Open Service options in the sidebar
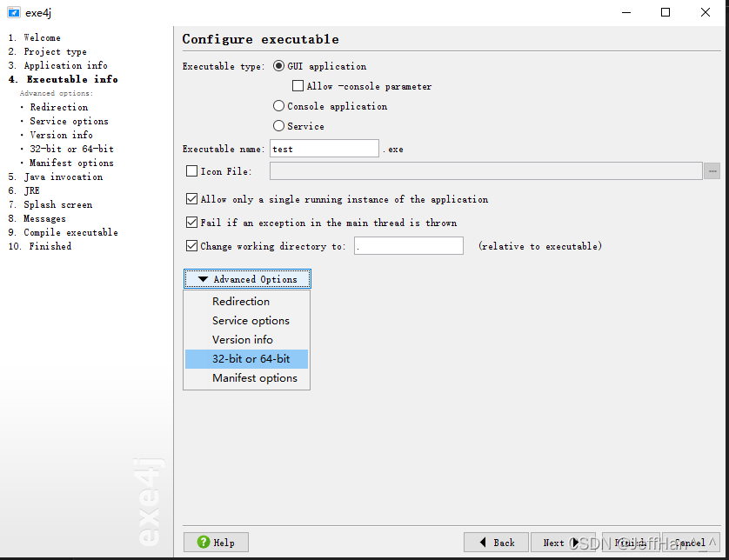Screen dimensions: 729x560 click(x=70, y=121)
